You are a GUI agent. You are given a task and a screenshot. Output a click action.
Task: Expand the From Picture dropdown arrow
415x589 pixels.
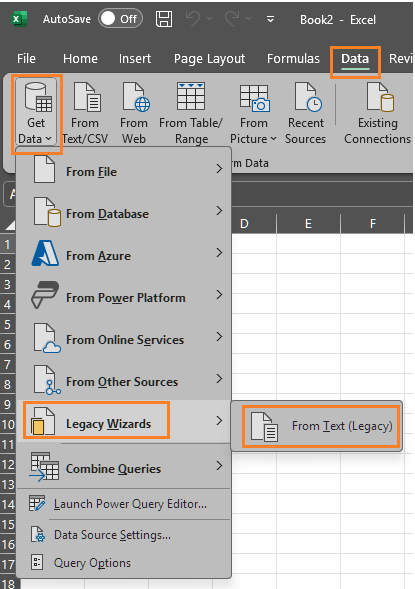[273, 139]
